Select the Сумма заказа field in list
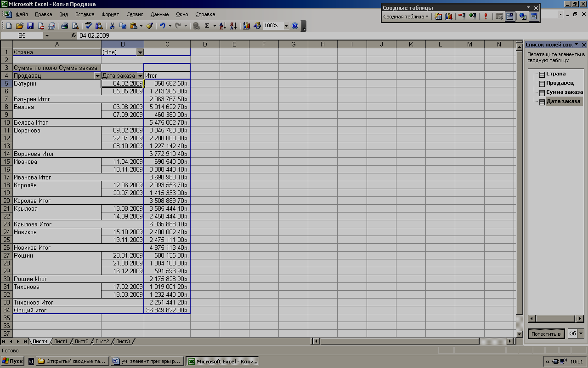 point(564,92)
